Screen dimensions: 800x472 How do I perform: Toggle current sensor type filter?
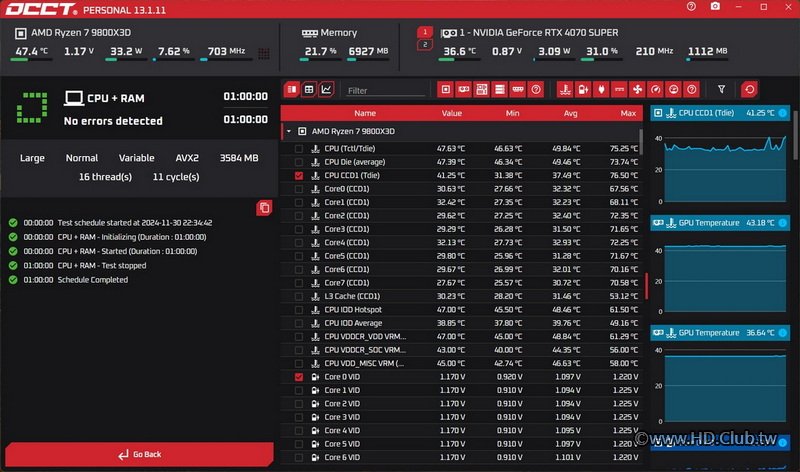pyautogui.click(x=619, y=89)
